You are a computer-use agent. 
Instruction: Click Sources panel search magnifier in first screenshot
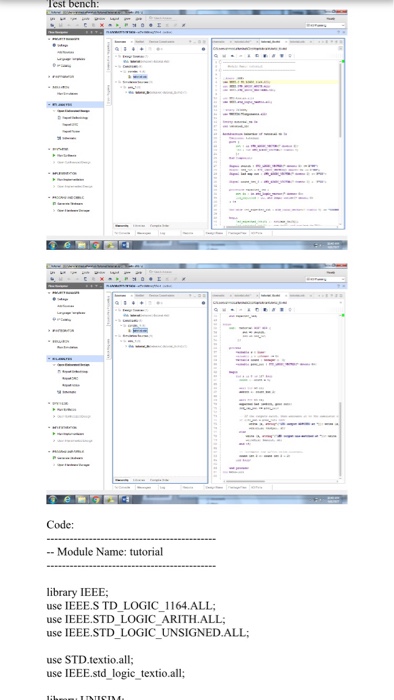pos(117,49)
